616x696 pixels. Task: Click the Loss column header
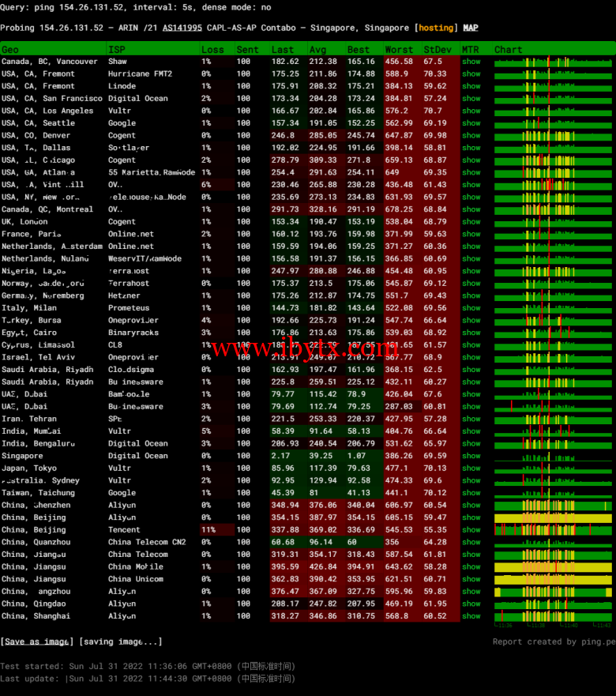click(x=212, y=49)
